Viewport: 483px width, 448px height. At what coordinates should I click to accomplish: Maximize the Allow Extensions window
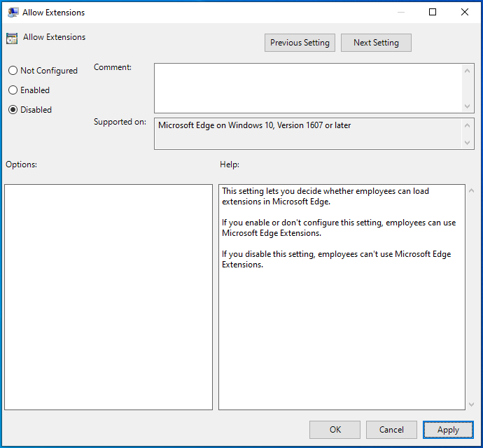[x=433, y=12]
